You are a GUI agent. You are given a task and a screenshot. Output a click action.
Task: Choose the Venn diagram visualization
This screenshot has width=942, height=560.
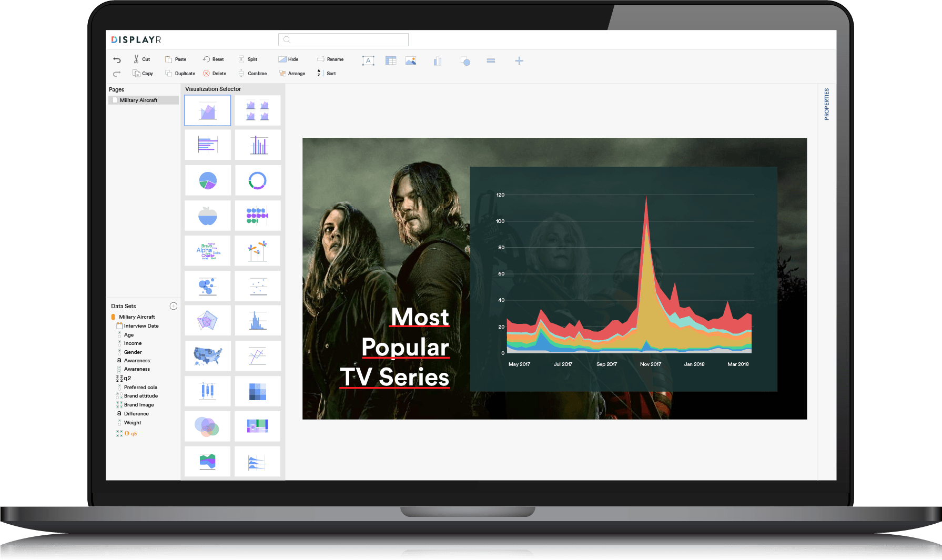point(208,426)
